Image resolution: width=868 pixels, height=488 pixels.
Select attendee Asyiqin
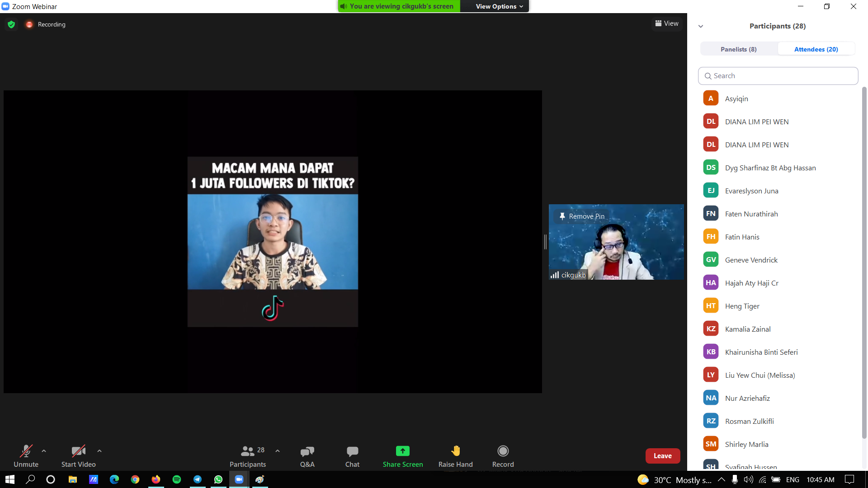click(778, 99)
